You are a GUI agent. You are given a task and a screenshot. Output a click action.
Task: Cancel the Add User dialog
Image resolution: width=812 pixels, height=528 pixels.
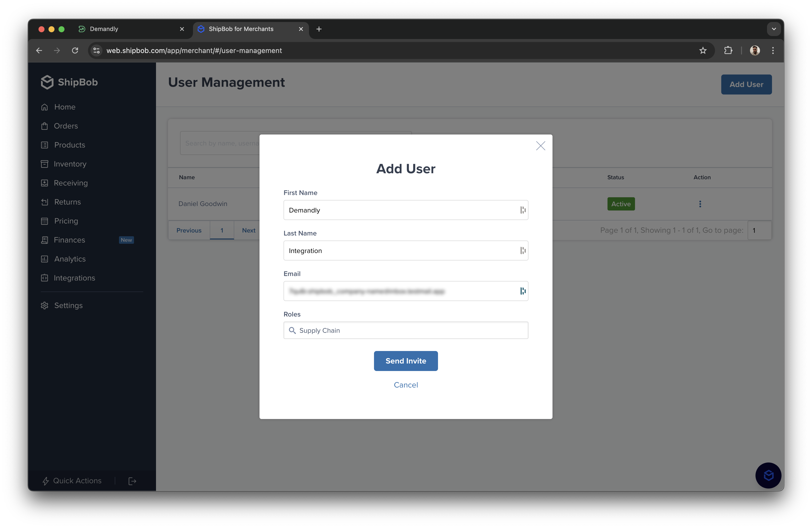[x=406, y=385]
